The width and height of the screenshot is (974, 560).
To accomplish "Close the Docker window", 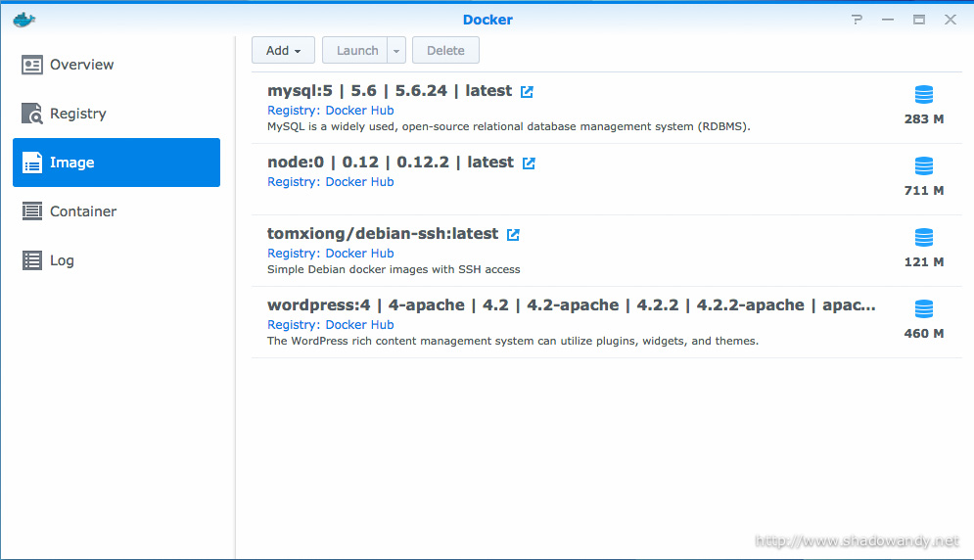I will coord(951,20).
